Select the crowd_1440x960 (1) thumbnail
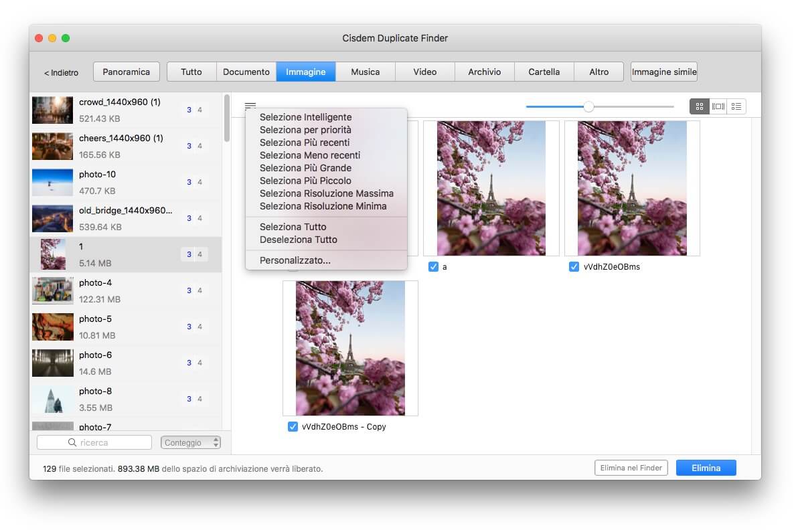 (52, 110)
